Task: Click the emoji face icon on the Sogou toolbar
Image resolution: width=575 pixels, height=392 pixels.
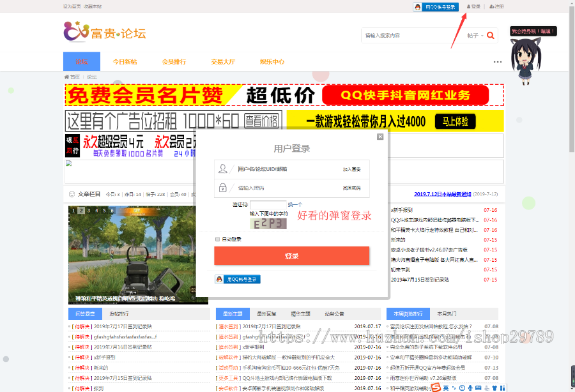Action: point(462,388)
